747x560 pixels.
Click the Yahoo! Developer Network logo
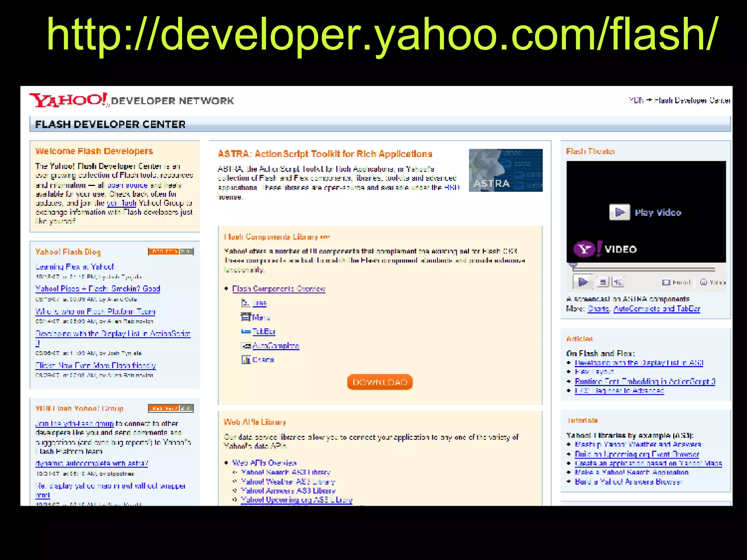tap(131, 100)
